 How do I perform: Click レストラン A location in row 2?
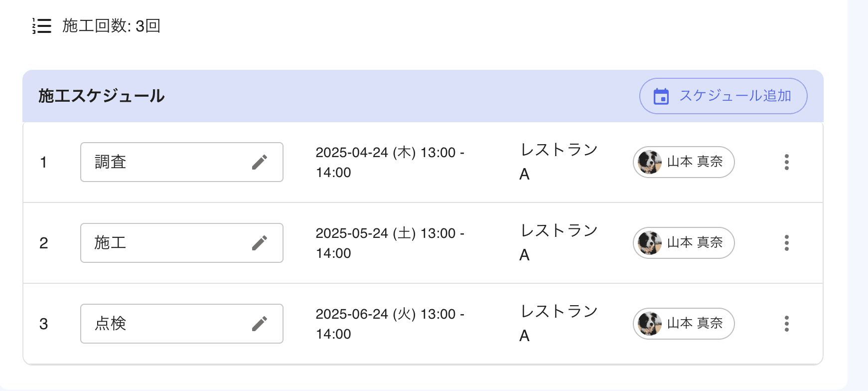tap(558, 243)
